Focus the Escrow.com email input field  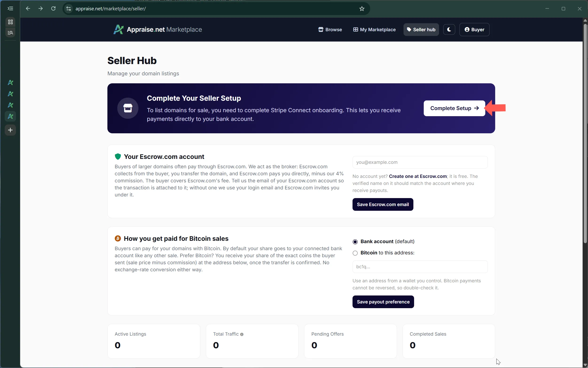click(x=420, y=162)
